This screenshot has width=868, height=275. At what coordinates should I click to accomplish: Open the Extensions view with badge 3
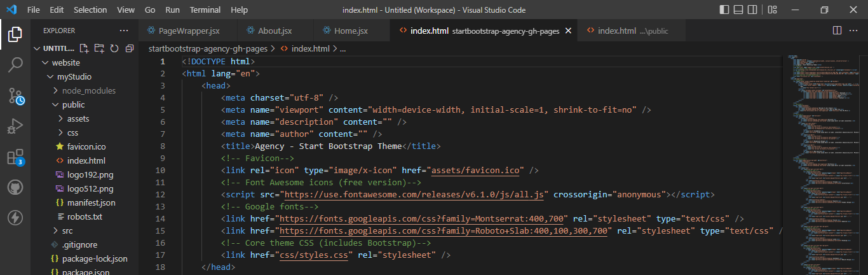[x=15, y=157]
